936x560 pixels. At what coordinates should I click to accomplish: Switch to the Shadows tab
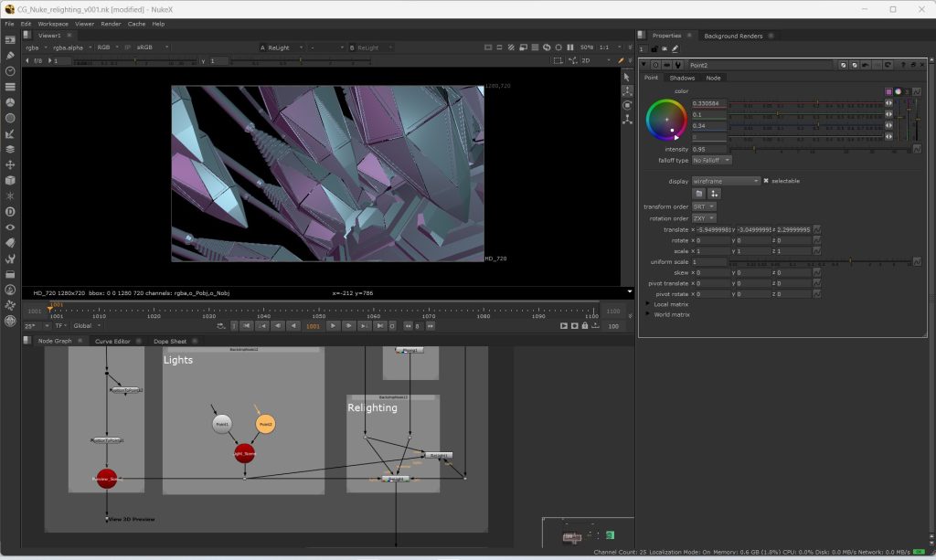click(681, 78)
